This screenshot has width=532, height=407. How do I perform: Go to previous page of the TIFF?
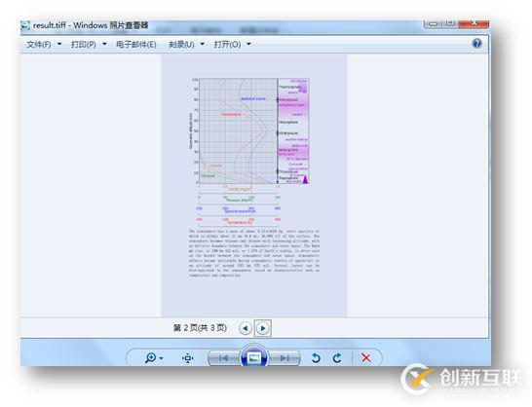(x=246, y=328)
